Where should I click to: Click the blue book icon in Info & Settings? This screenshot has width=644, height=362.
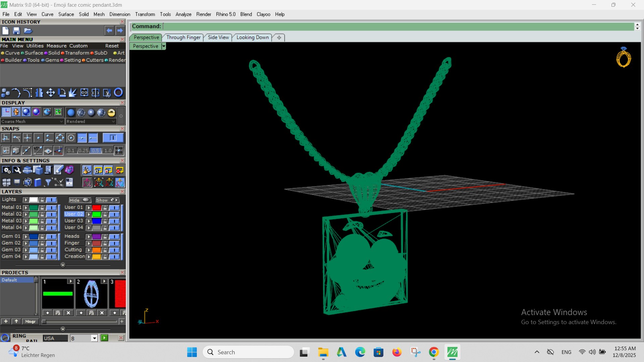[38, 182]
